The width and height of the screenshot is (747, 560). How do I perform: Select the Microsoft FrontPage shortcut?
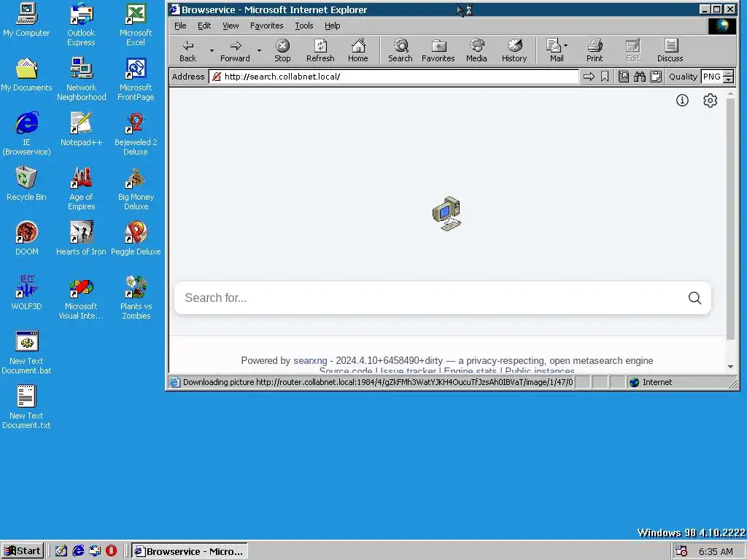click(136, 79)
